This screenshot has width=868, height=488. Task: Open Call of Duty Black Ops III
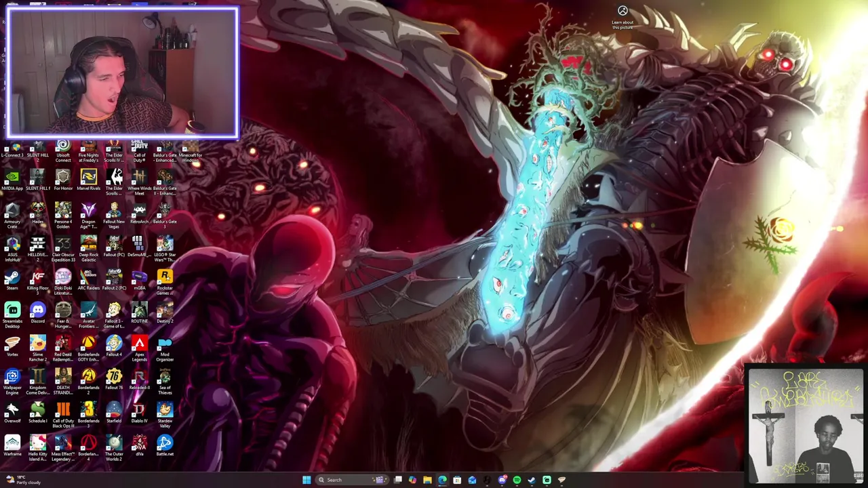click(63, 415)
